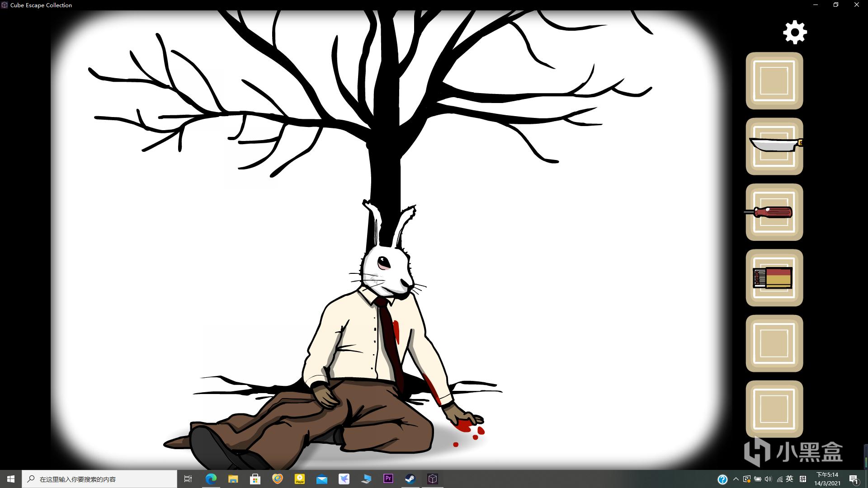Select the knife in inventory
Screen dimensions: 868x488
pos(774,146)
